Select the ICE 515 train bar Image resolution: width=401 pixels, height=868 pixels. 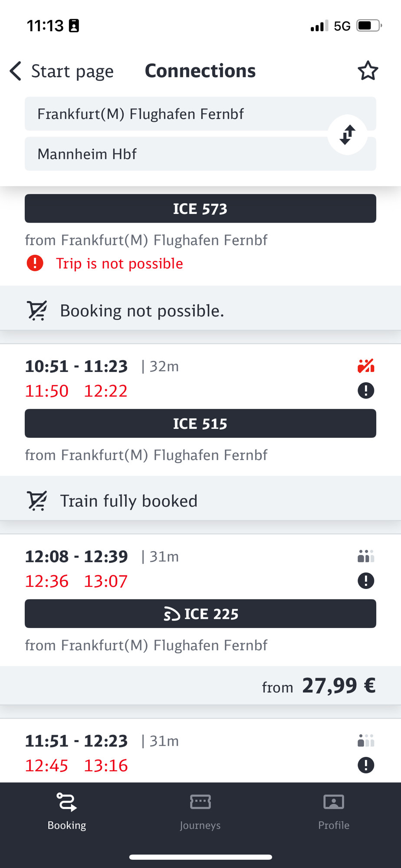click(200, 423)
